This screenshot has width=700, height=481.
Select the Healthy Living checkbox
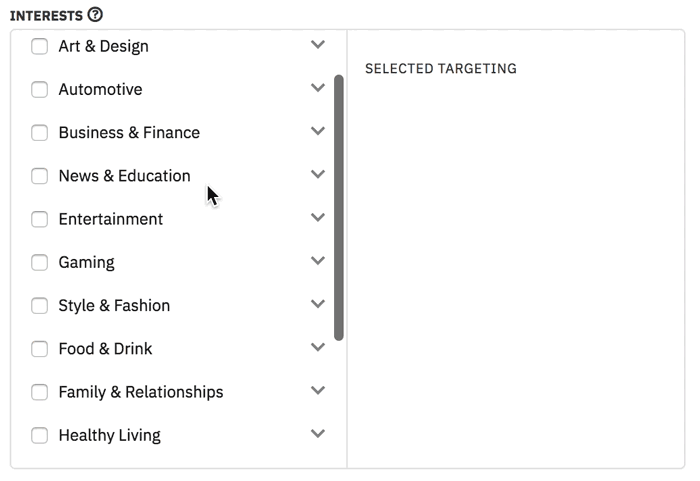tap(40, 435)
